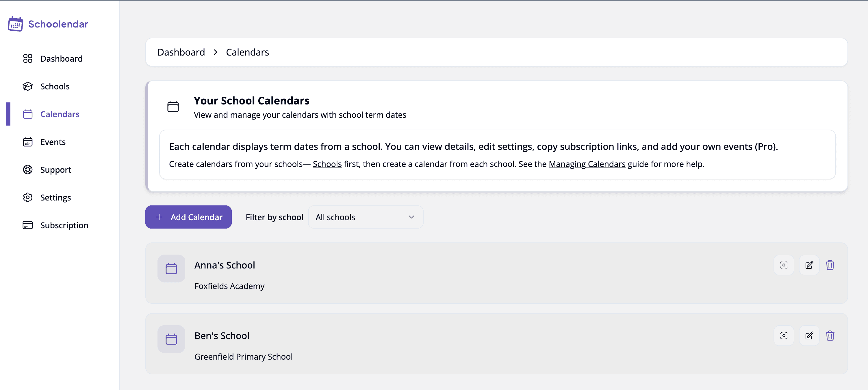Open Schools from the sidebar
The image size is (868, 390).
point(55,87)
